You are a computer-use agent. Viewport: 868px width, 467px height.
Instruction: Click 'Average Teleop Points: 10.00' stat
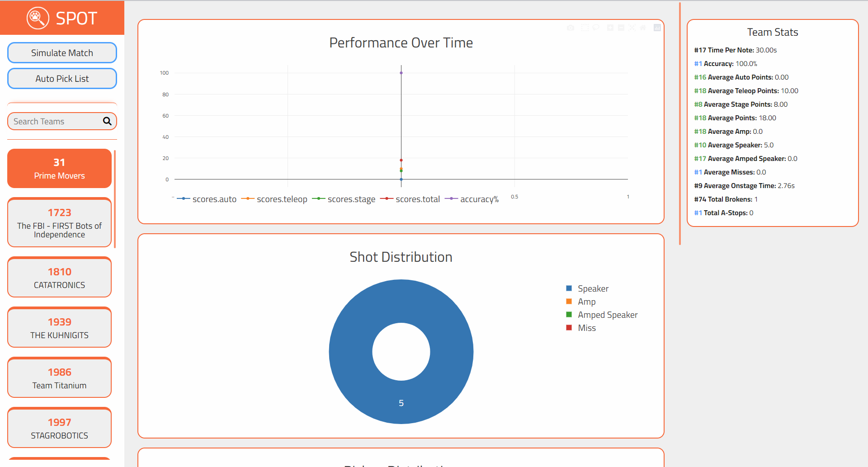[746, 91]
